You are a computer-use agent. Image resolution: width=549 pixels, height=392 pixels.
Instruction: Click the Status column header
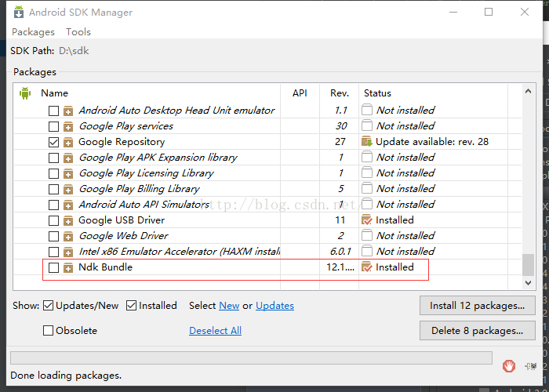pos(377,93)
